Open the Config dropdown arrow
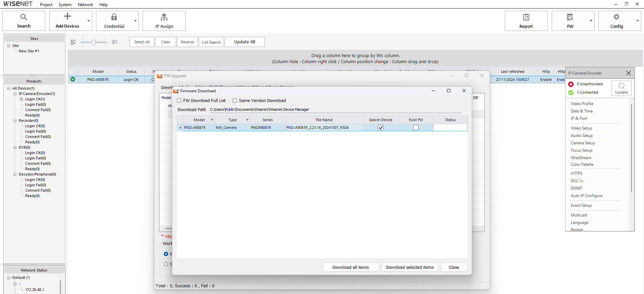The image size is (644, 294). (638, 21)
